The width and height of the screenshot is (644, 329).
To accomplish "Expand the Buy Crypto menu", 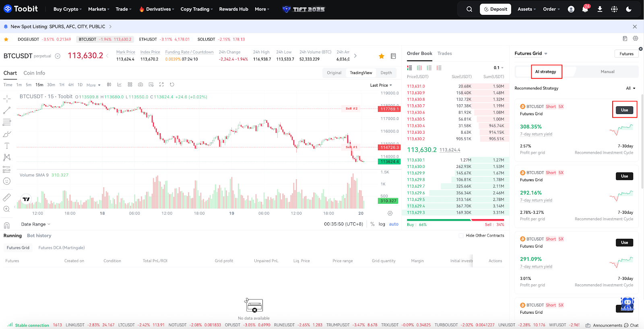I will pyautogui.click(x=68, y=9).
